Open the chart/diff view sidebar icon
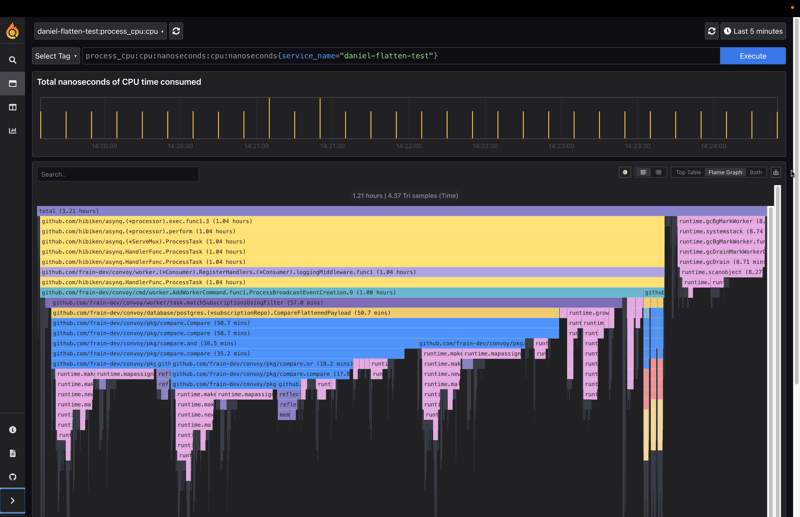 click(x=13, y=131)
